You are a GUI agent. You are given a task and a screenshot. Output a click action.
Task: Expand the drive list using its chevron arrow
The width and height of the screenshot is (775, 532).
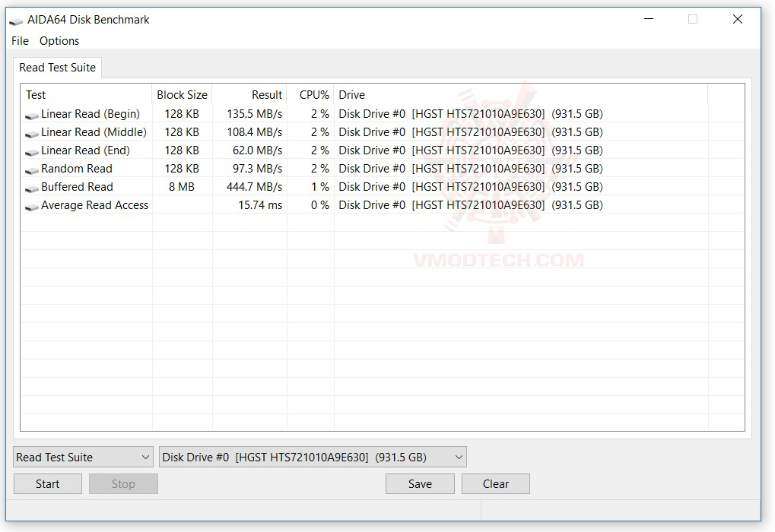459,457
